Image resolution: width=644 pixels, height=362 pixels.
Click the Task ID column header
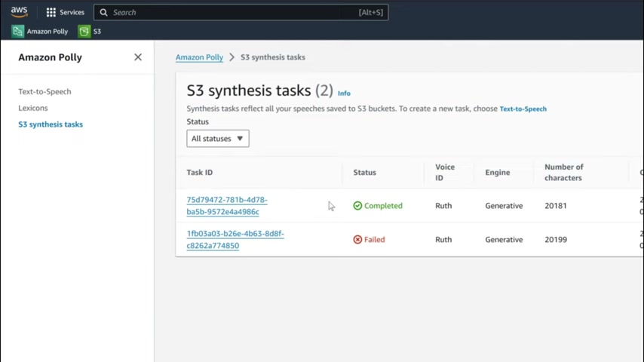click(200, 172)
